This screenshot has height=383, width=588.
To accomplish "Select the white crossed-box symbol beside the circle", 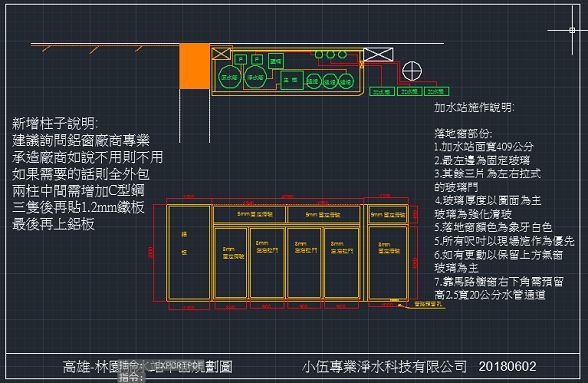I will [378, 54].
